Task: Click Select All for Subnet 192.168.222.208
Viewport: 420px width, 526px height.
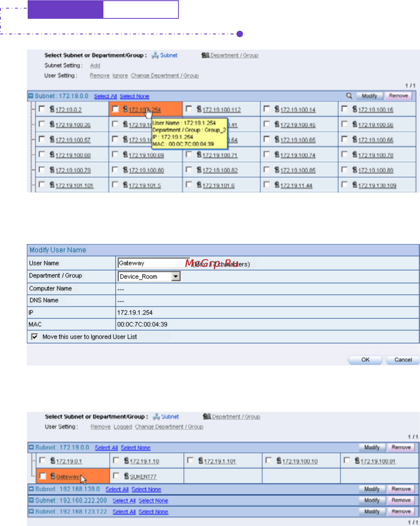Action: click(x=124, y=501)
